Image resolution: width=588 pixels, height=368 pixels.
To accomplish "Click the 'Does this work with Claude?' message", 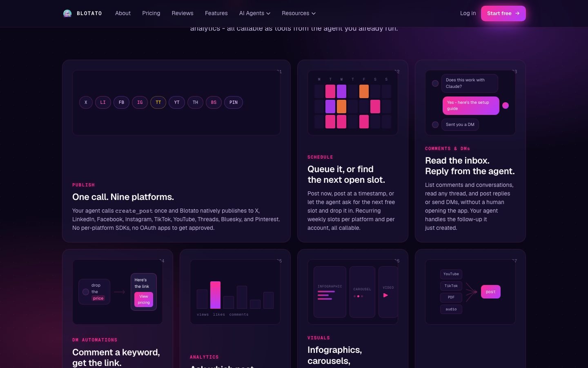I will pos(470,83).
